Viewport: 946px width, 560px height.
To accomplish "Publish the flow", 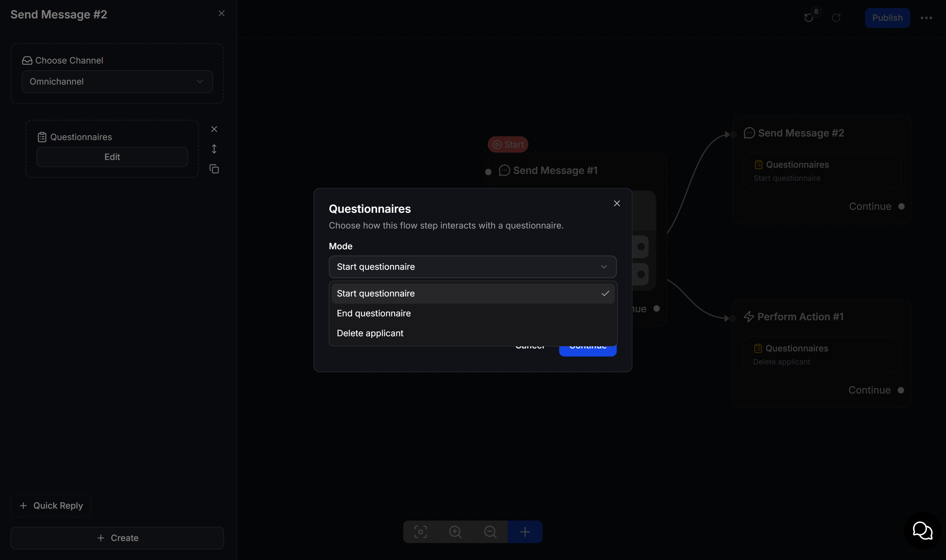I will click(887, 18).
